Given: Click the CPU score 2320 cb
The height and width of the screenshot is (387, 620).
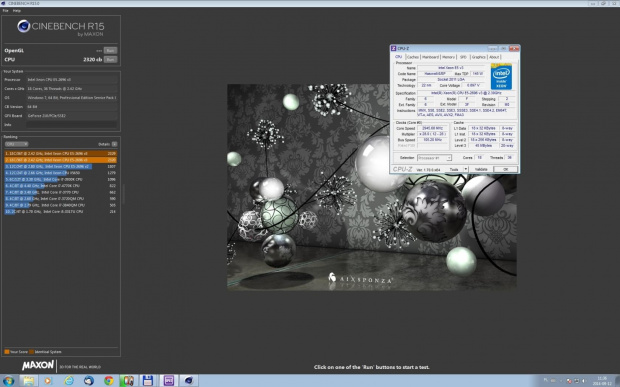Looking at the screenshot, I should pyautogui.click(x=93, y=60).
